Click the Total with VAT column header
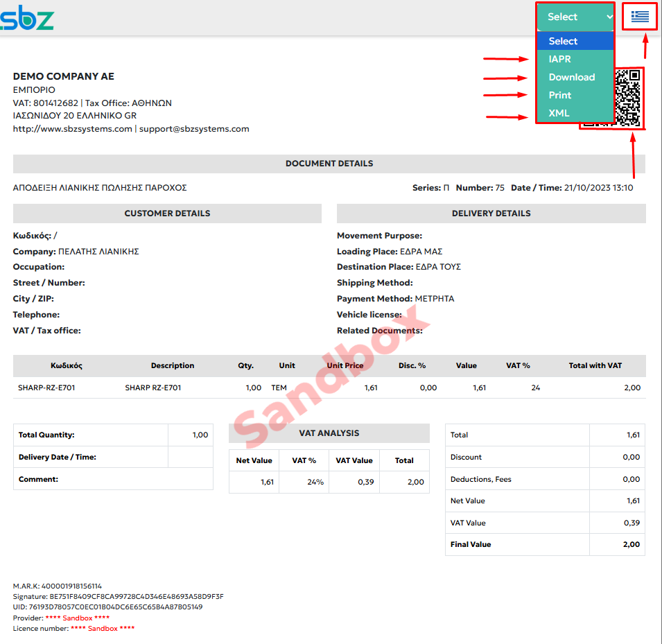 595,365
